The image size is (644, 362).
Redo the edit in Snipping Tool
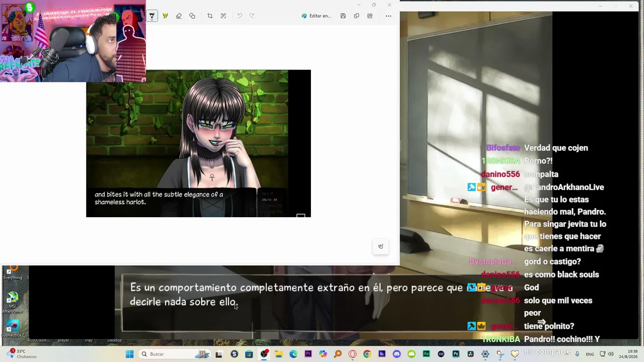[x=252, y=16]
